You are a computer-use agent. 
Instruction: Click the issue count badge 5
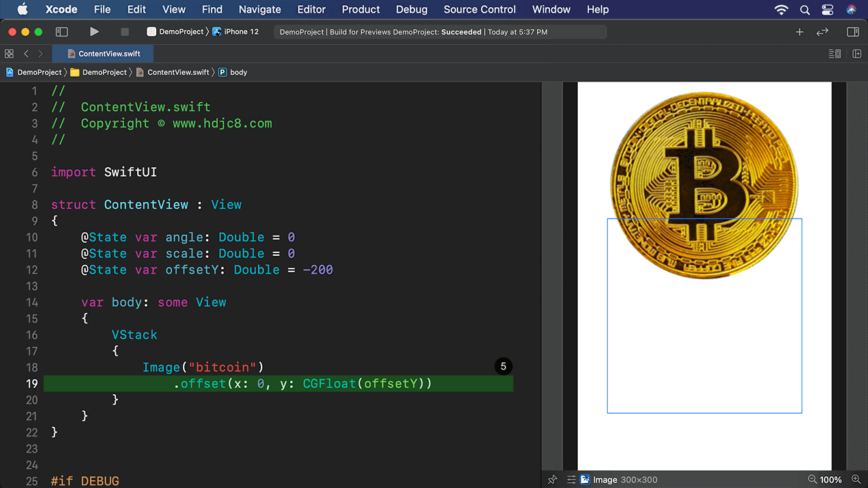(x=503, y=366)
